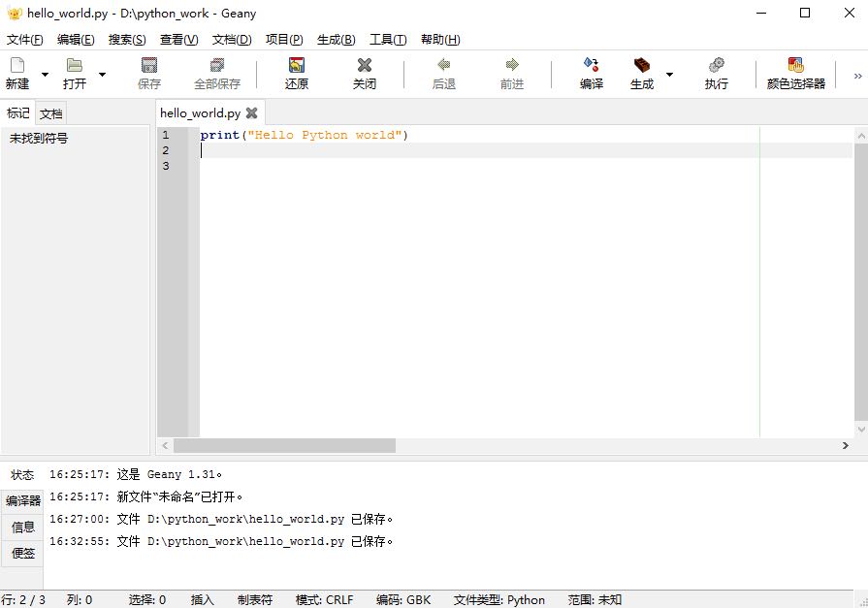Open the 项目(P) menu
The image size is (868, 608).
(x=284, y=40)
